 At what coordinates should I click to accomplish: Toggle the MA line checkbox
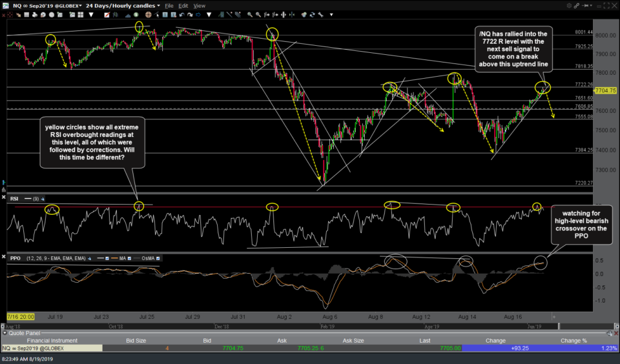129,258
